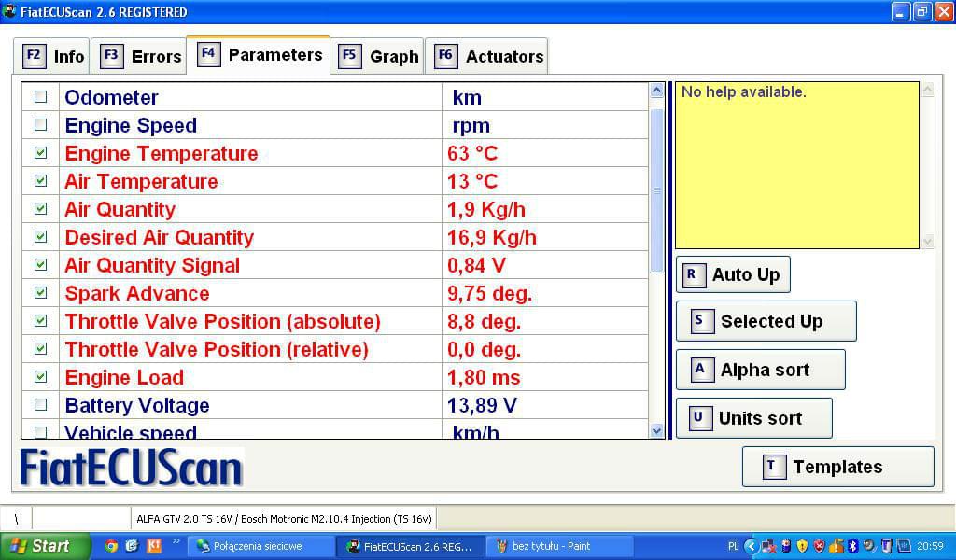Image resolution: width=956 pixels, height=560 pixels.
Task: Click the F2 key icon on Info tab
Action: tap(35, 56)
